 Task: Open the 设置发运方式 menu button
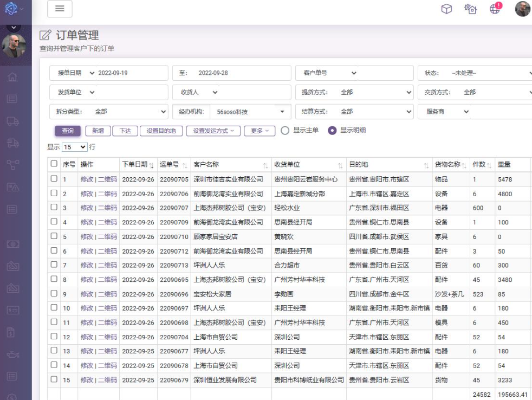click(x=213, y=131)
